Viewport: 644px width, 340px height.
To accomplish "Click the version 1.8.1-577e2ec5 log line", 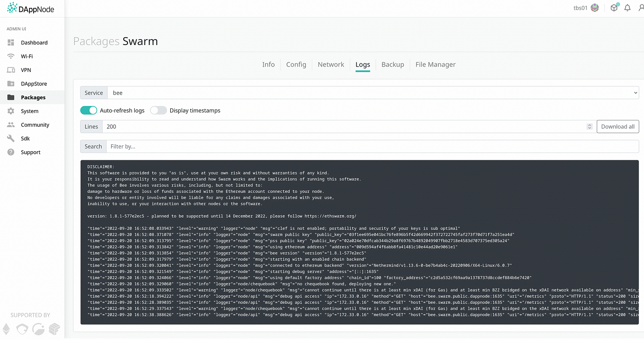I will (222, 216).
